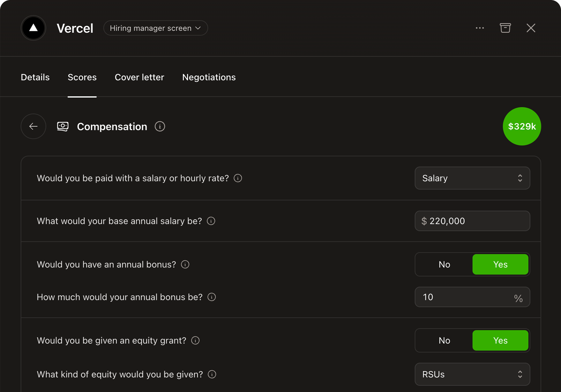Screen dimensions: 561x392
Task: Click info icon beside Compensation heading
Action: (160, 126)
